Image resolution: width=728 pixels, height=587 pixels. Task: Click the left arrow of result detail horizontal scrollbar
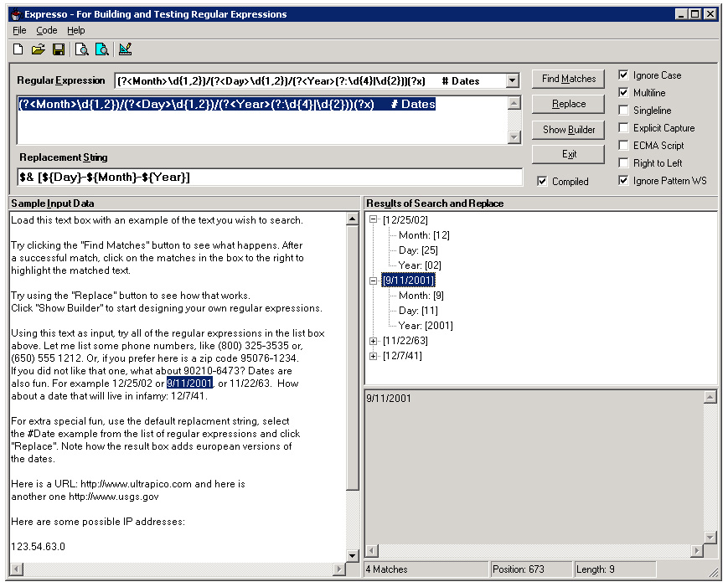pos(371,551)
